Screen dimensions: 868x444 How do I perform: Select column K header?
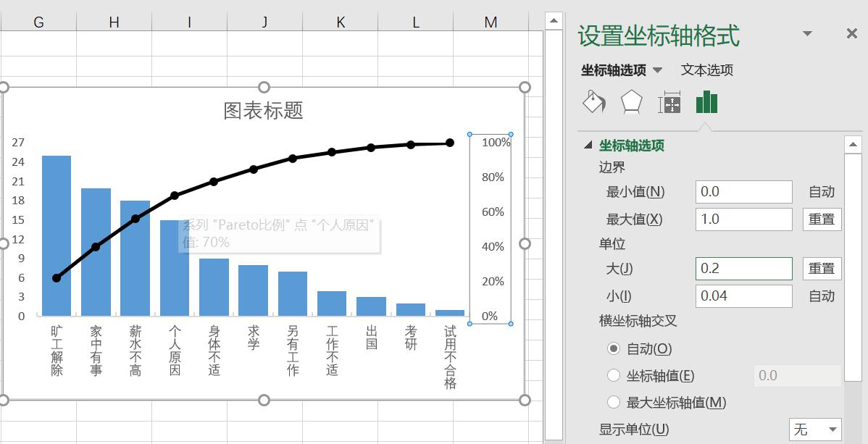pyautogui.click(x=341, y=22)
